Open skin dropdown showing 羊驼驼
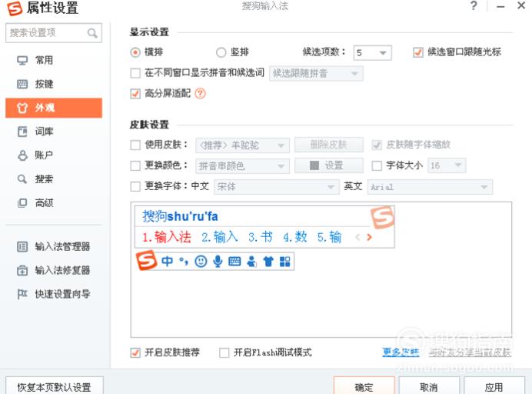The width and height of the screenshot is (532, 394). pos(242,145)
